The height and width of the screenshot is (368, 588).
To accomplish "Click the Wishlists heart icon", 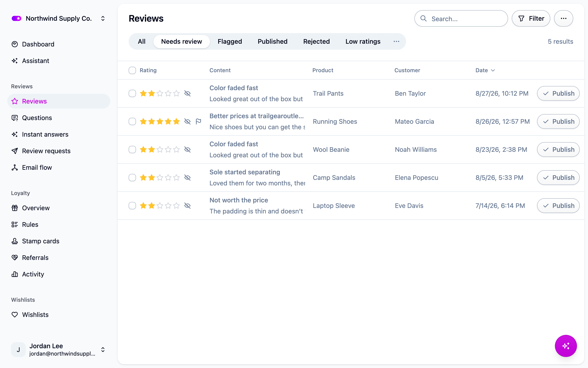I will (x=15, y=314).
